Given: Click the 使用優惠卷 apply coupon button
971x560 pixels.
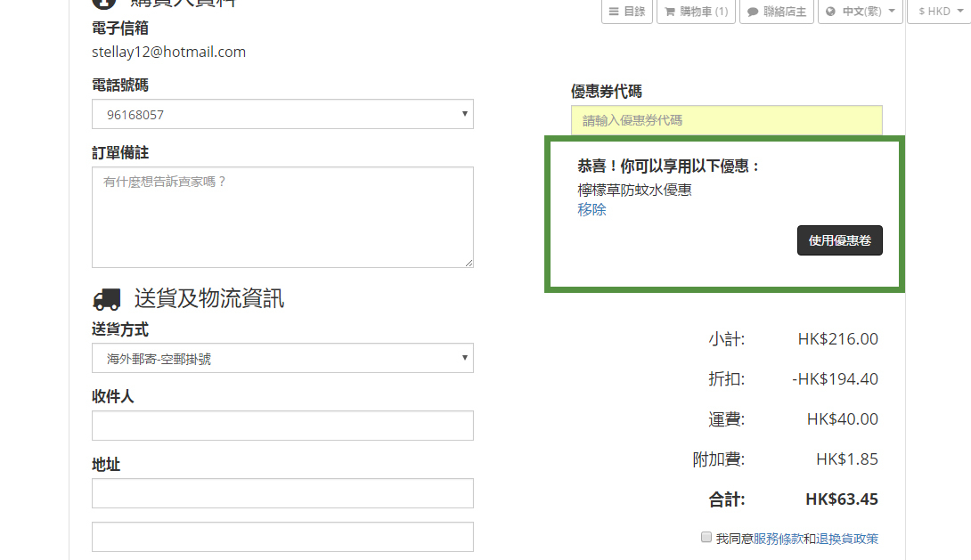Looking at the screenshot, I should [840, 240].
